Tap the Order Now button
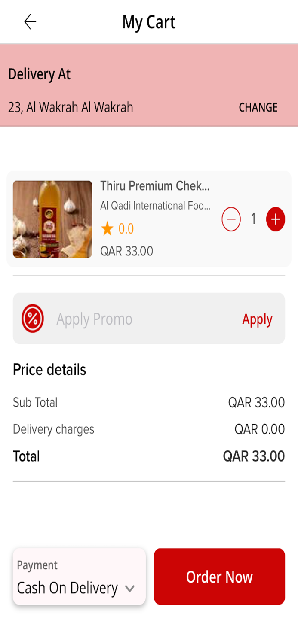298x644 pixels. pos(219,577)
